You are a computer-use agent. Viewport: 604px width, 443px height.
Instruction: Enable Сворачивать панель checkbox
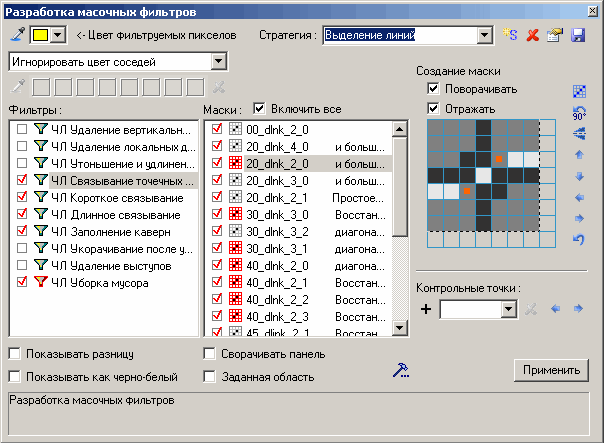pos(210,354)
